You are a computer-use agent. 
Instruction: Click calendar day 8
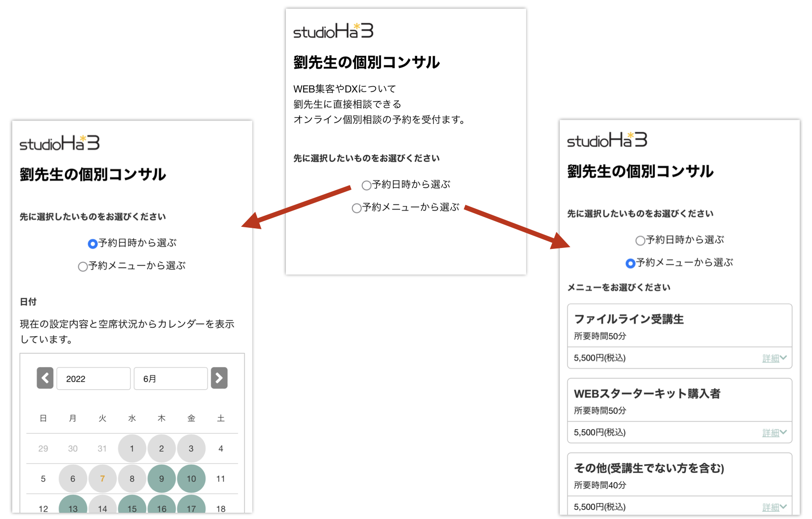tap(132, 479)
